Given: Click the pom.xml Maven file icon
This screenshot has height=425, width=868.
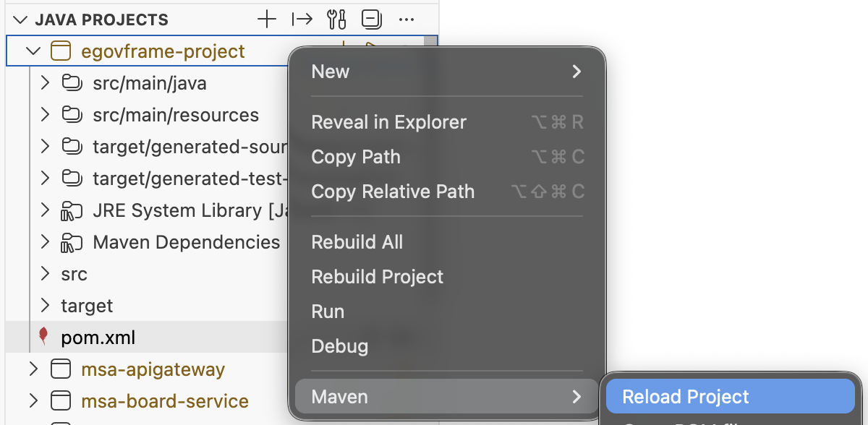Looking at the screenshot, I should click(x=43, y=337).
